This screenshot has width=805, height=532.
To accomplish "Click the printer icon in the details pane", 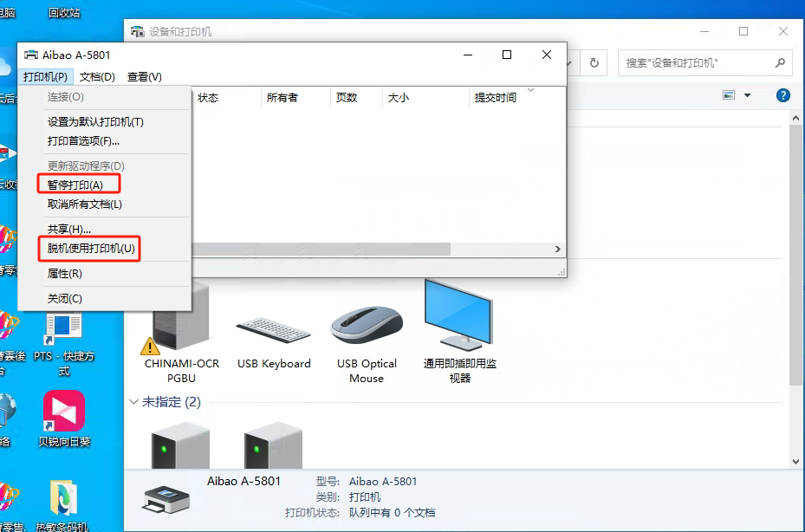I will [166, 499].
